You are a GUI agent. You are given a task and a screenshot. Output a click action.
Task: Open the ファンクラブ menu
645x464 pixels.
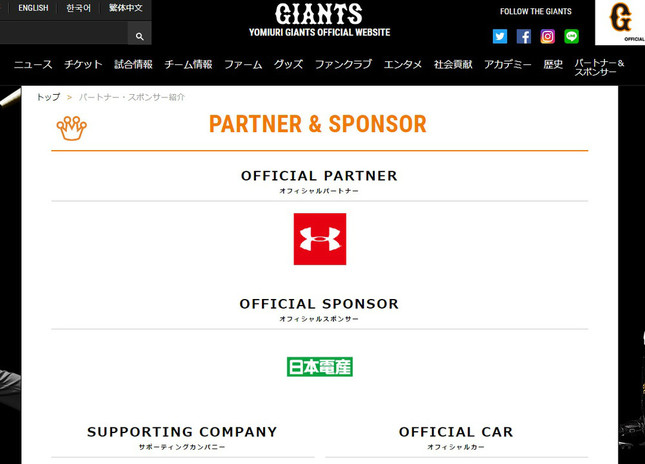[343, 65]
